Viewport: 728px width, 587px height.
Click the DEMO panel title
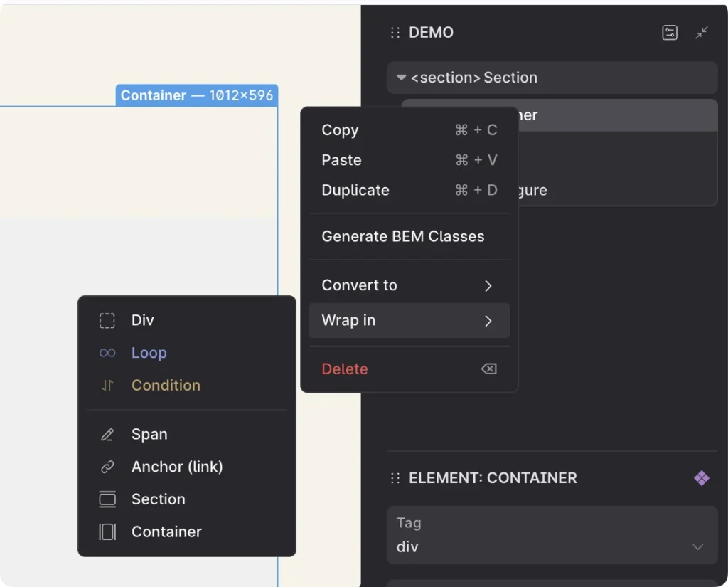click(431, 33)
